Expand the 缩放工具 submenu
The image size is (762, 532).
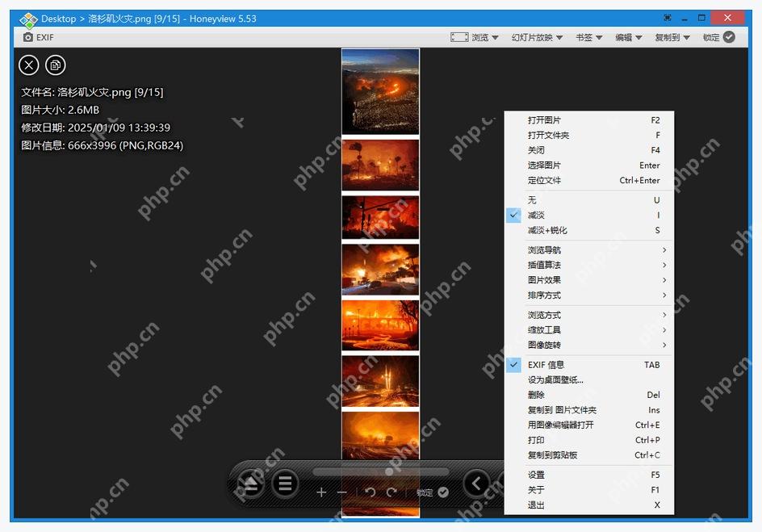click(589, 330)
